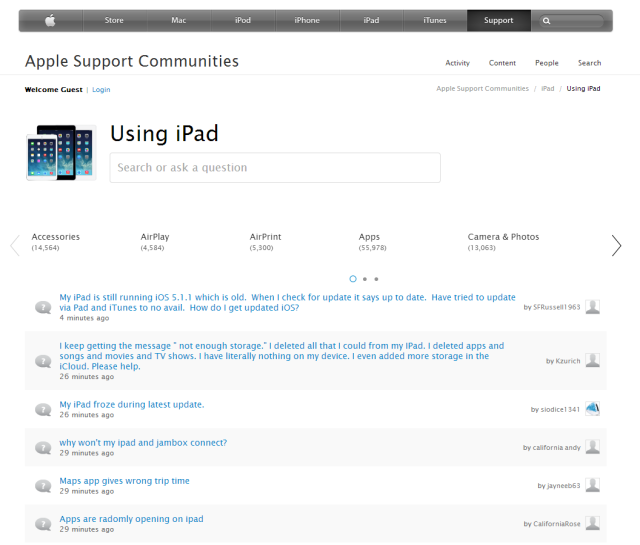Open the Support menu item
Image resolution: width=640 pixels, height=545 pixels.
tap(499, 20)
